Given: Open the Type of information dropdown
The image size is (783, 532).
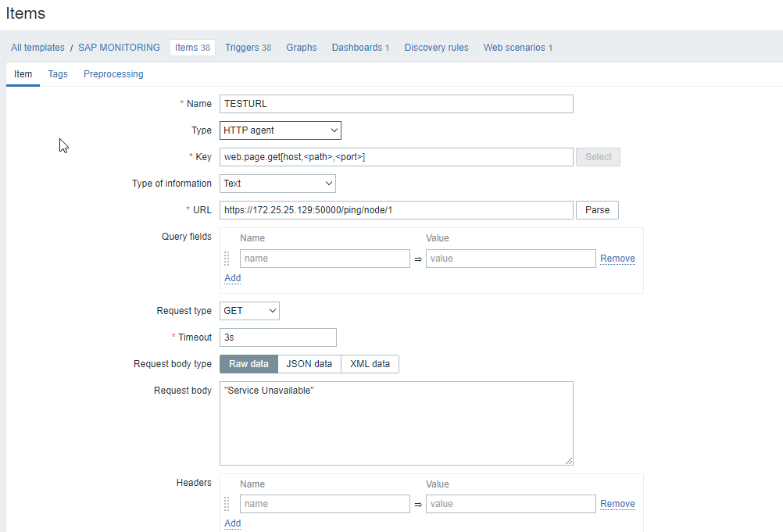Looking at the screenshot, I should coord(277,184).
